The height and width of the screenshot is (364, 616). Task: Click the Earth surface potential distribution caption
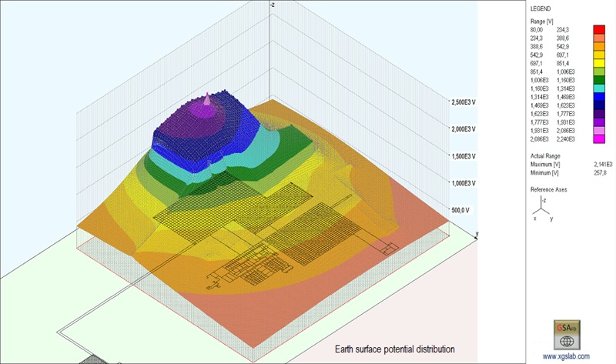[394, 349]
